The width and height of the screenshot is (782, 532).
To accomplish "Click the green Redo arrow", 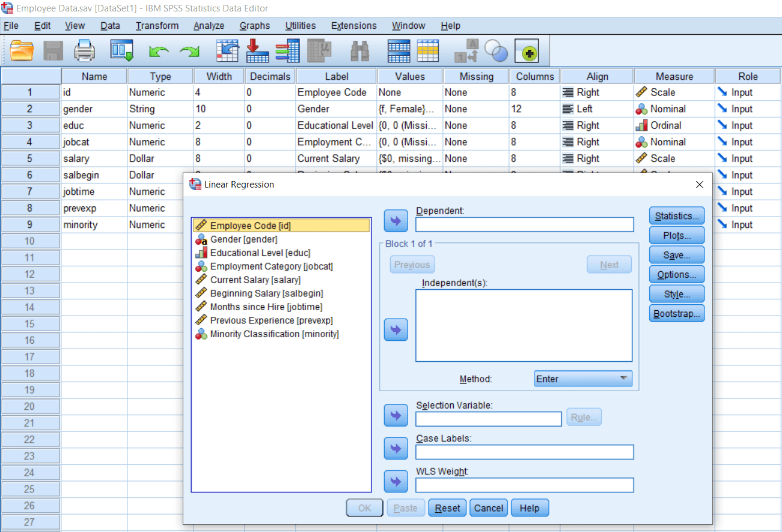I will [x=190, y=52].
